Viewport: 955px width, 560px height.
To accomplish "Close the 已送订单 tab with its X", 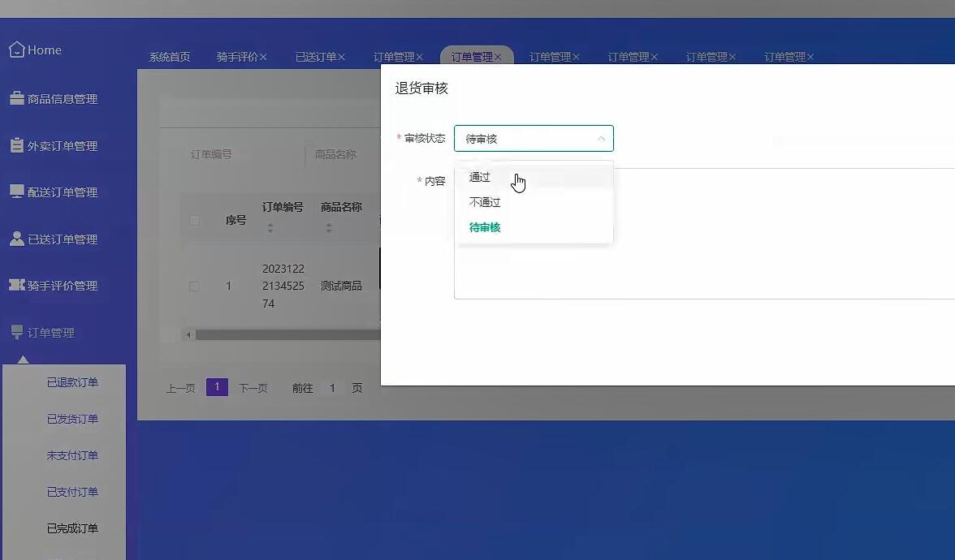I will pyautogui.click(x=342, y=57).
